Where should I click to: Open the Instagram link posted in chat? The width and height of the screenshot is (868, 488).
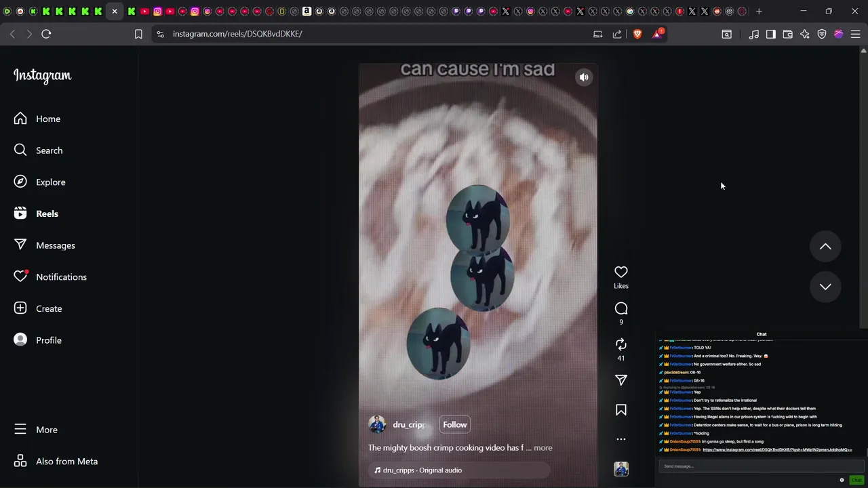click(x=777, y=450)
